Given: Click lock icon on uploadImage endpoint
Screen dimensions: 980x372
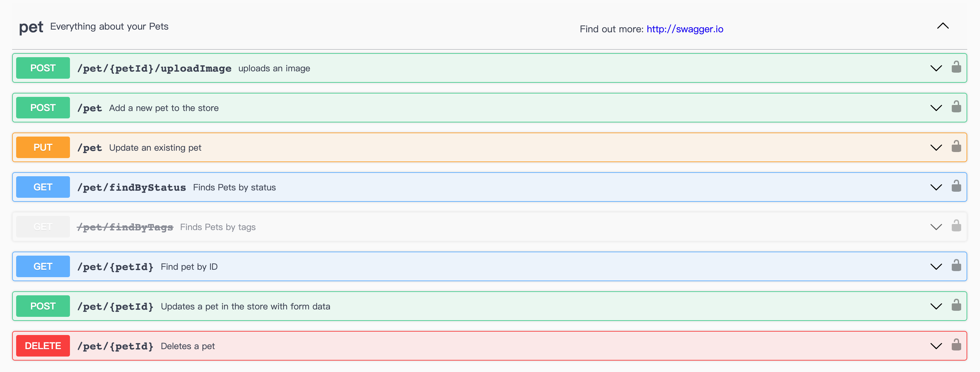Looking at the screenshot, I should point(956,67).
